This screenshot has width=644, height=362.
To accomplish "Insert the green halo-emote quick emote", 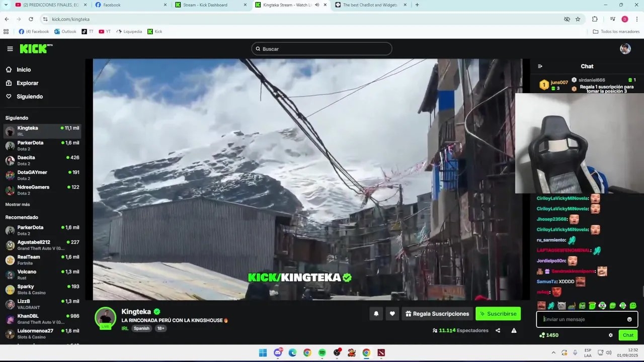I will coord(592,306).
